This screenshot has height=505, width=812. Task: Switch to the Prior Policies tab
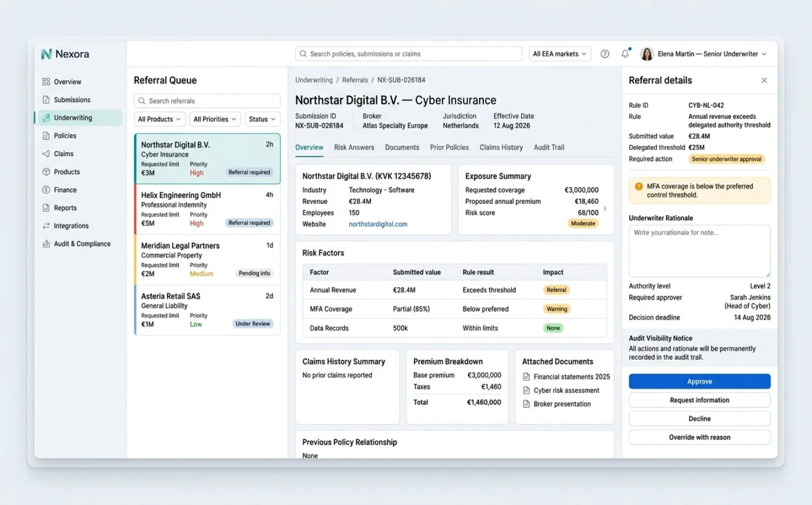click(449, 148)
